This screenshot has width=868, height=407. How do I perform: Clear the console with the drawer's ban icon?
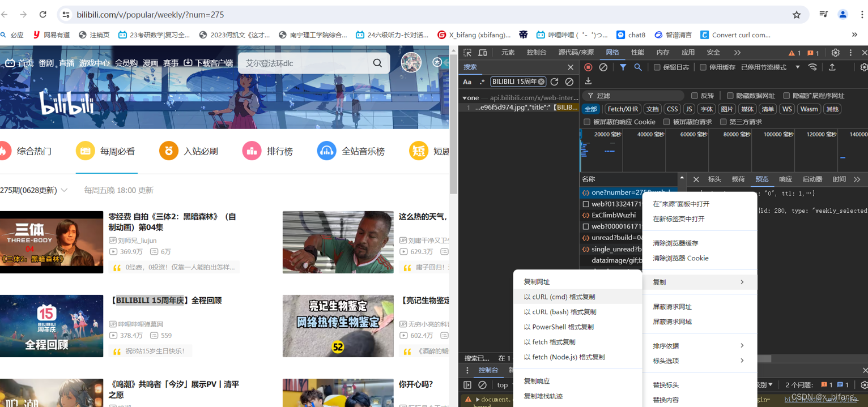482,385
